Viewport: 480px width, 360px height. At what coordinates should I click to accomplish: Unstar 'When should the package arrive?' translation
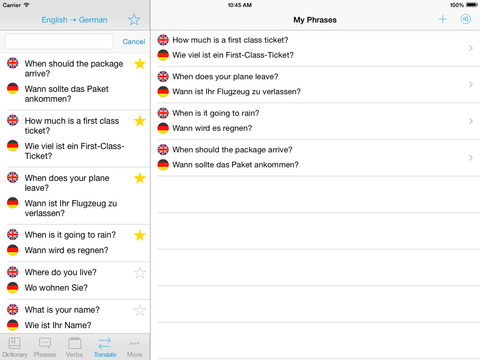140,64
